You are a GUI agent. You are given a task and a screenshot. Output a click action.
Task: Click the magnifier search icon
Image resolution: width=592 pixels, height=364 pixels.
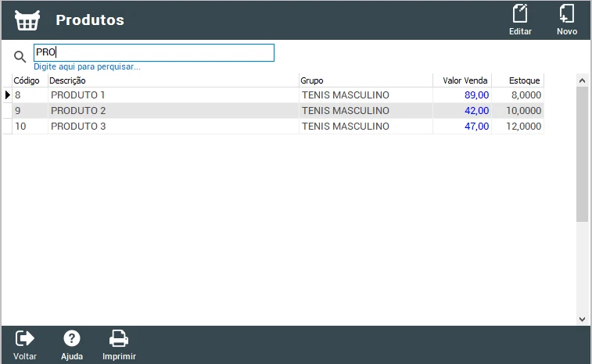coord(20,56)
